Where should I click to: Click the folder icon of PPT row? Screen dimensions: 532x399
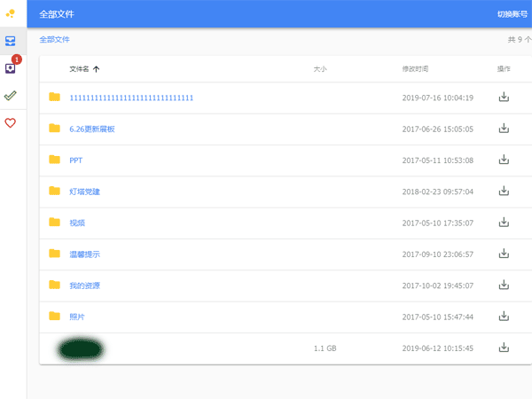54,160
